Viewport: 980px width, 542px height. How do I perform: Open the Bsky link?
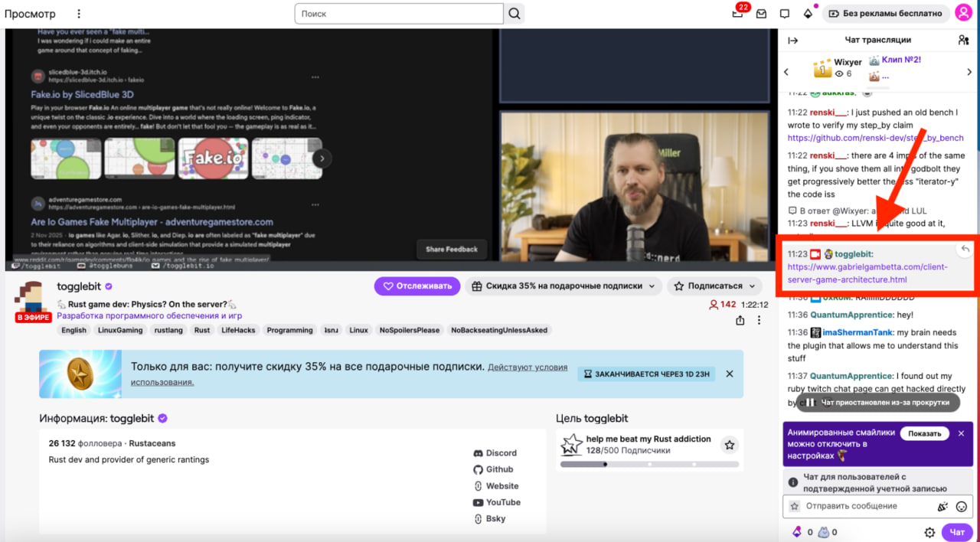point(489,519)
